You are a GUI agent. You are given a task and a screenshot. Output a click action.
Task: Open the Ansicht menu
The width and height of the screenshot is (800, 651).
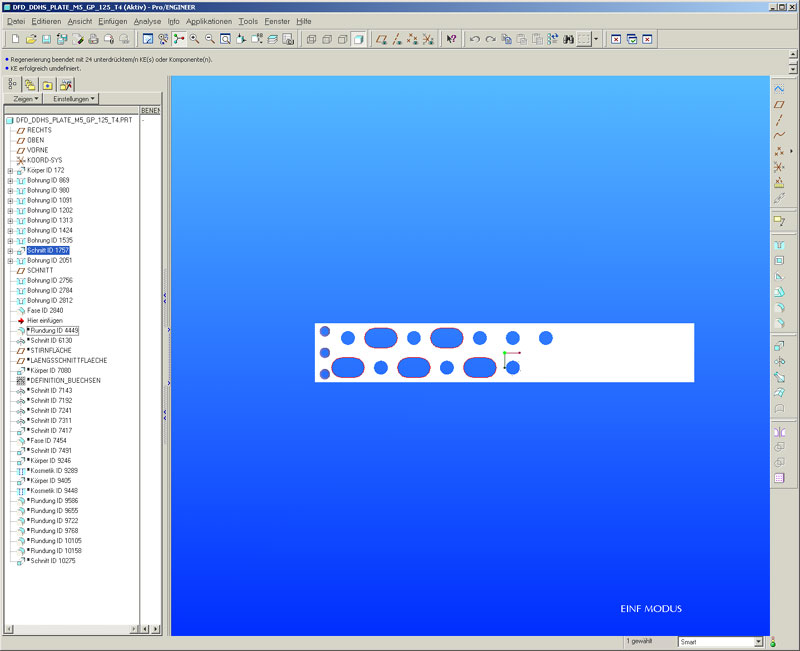(80, 21)
